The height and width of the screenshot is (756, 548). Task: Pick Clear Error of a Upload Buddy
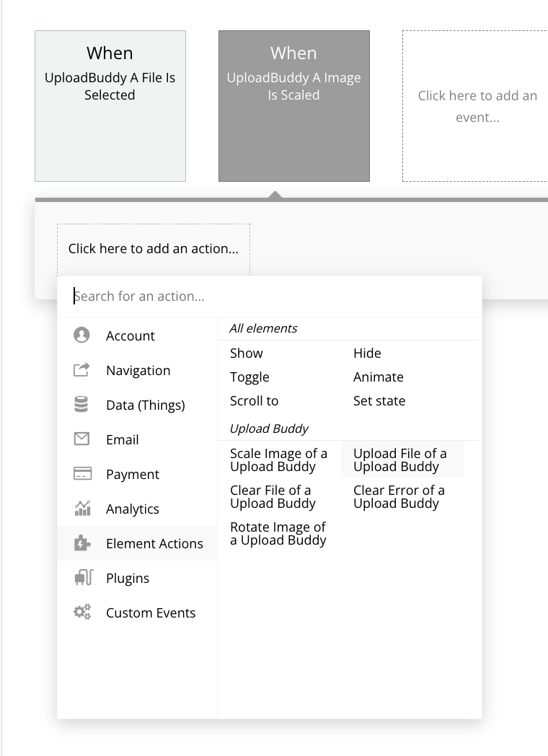tap(399, 496)
